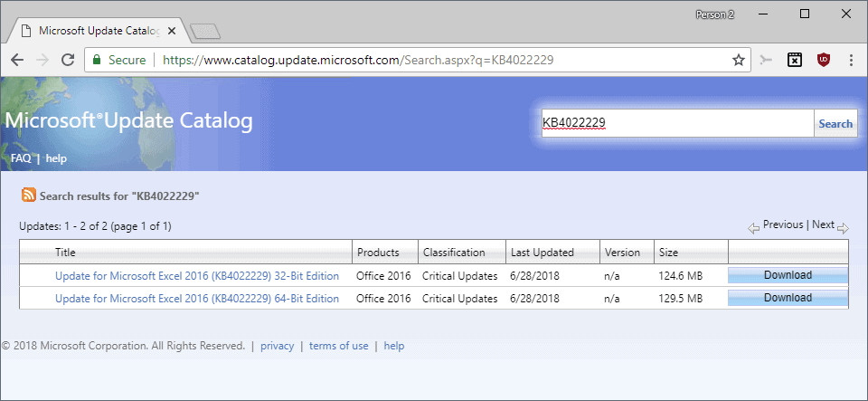Open the privacy link in footer
Image resolution: width=868 pixels, height=401 pixels.
(x=277, y=346)
